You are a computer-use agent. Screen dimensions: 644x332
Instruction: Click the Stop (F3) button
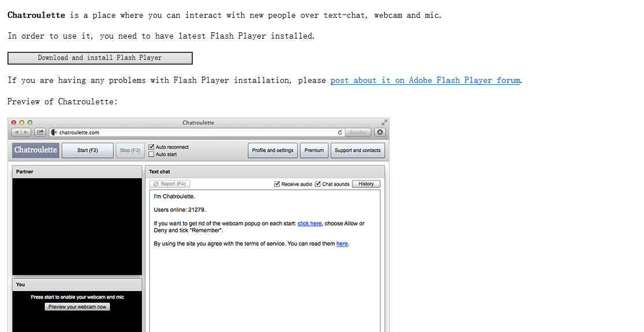click(130, 150)
